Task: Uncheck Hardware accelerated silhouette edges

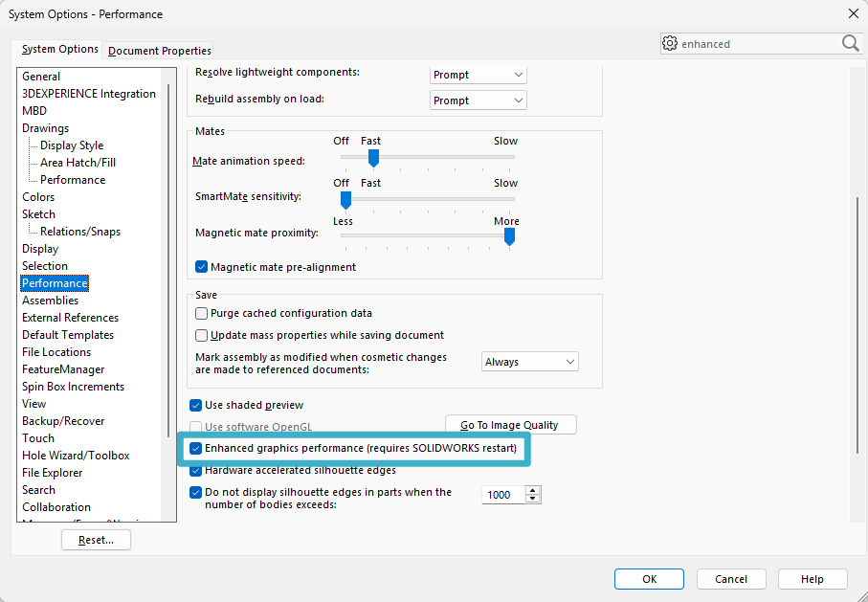Action: click(x=195, y=471)
